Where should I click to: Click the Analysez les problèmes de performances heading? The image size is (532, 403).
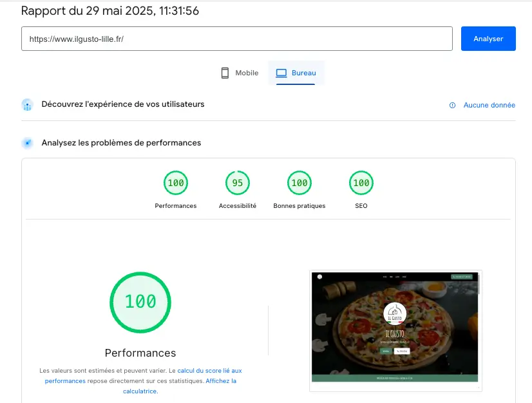pyautogui.click(x=121, y=143)
